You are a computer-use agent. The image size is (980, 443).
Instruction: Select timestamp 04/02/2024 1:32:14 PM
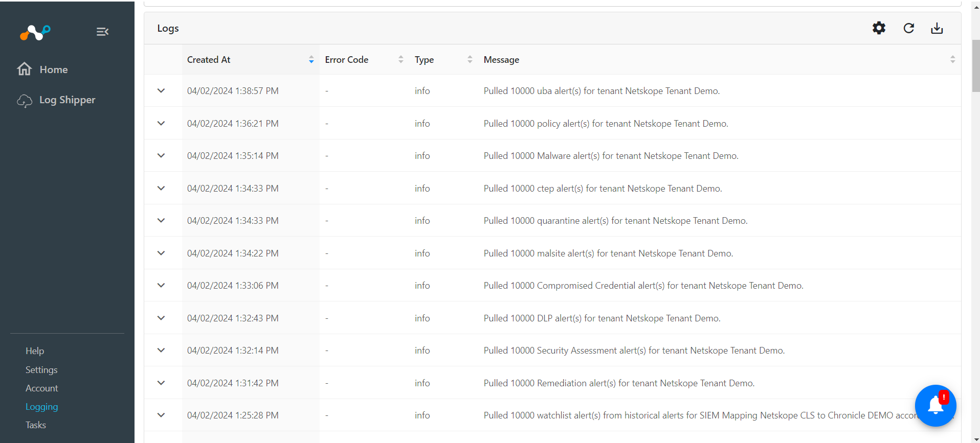(x=233, y=351)
